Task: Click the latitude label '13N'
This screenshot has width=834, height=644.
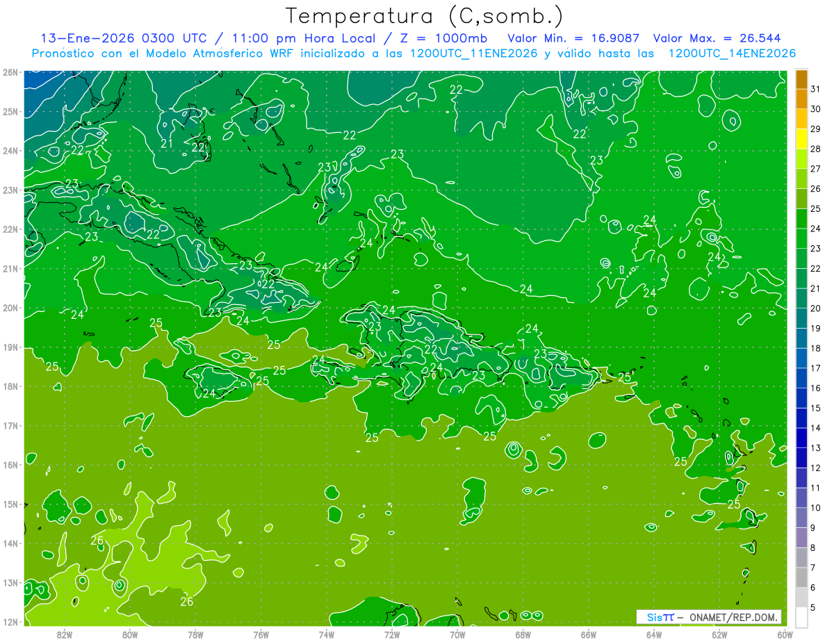Action: coord(10,582)
